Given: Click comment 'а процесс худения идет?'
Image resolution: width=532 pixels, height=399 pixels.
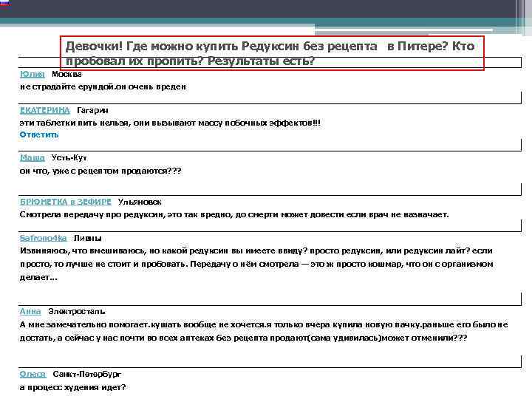Looking at the screenshot, I should (72, 387).
